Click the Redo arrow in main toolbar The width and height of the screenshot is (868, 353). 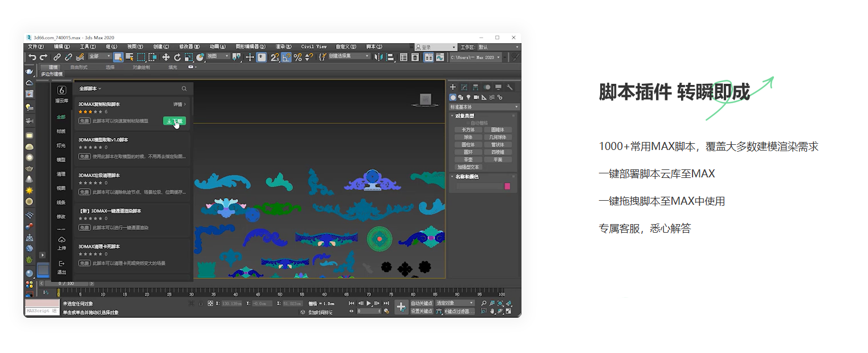point(43,57)
